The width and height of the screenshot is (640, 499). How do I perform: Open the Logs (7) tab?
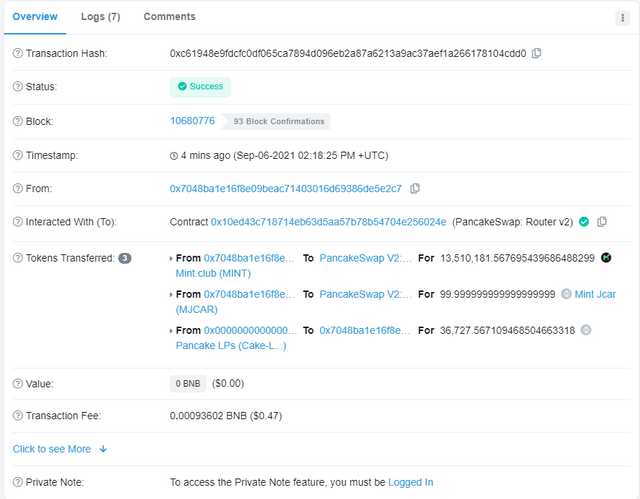[100, 17]
